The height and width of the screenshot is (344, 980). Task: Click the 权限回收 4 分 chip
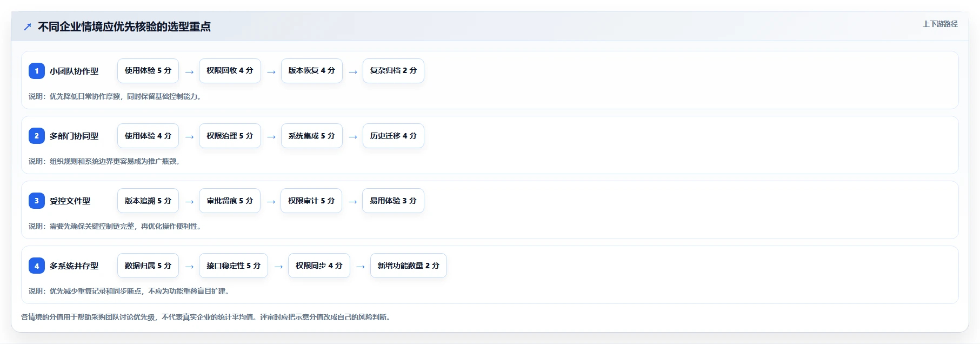tap(230, 71)
